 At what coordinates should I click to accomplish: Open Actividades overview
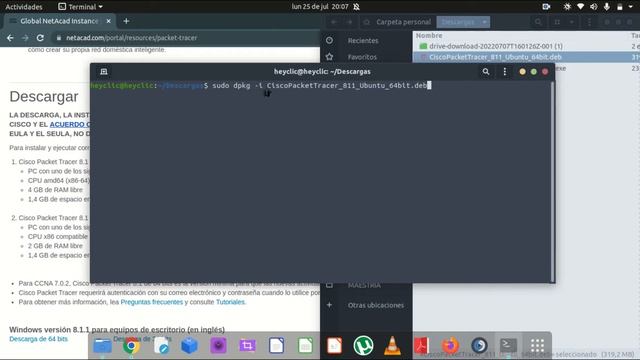24,7
